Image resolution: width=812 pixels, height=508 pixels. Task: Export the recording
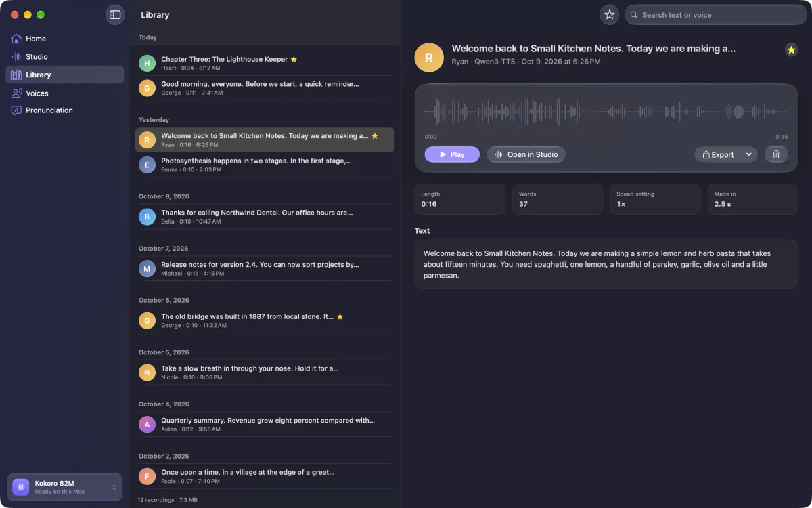click(x=718, y=154)
